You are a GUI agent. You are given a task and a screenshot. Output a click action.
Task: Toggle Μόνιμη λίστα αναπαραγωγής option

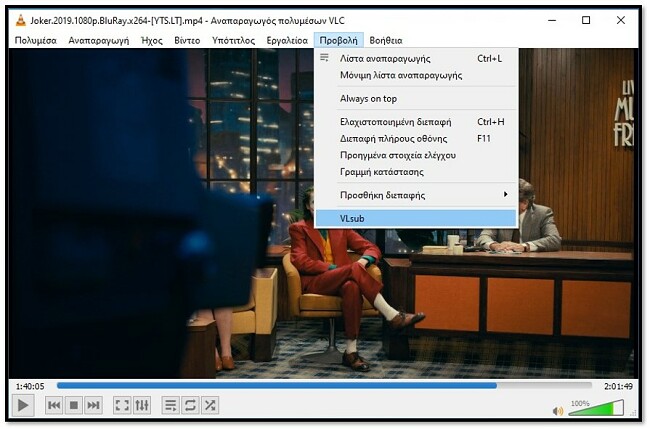416,75
